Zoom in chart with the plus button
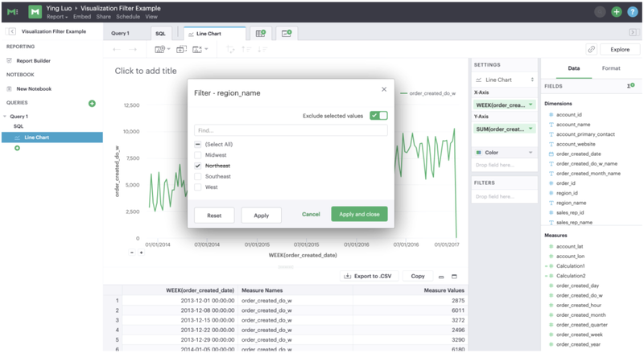The height and width of the screenshot is (353, 644). pos(141,252)
